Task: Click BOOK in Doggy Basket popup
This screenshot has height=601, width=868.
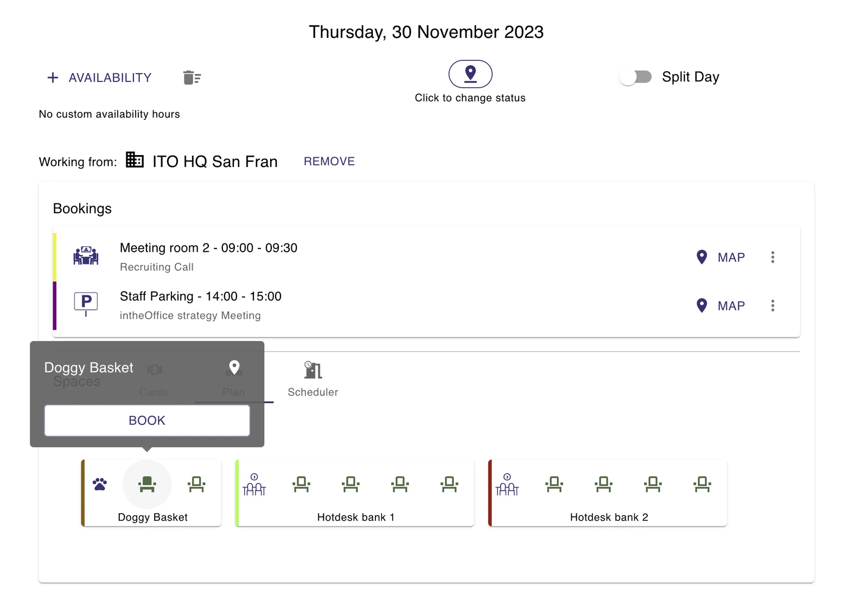Action: pyautogui.click(x=147, y=420)
